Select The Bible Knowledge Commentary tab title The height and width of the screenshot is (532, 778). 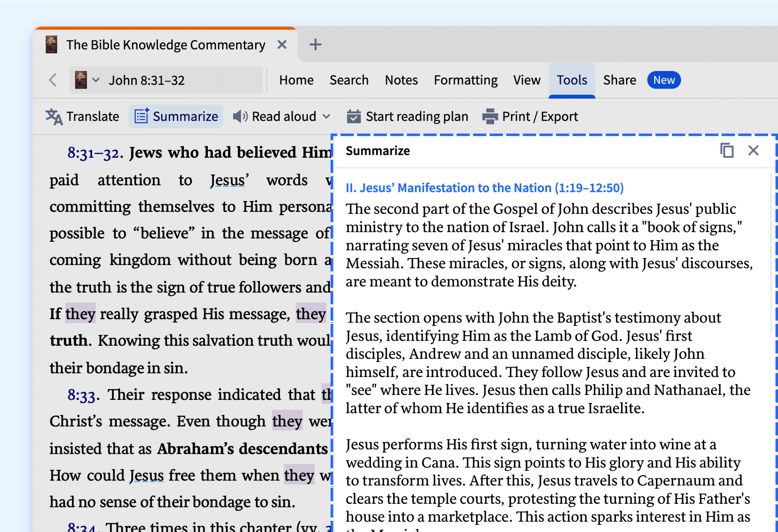pyautogui.click(x=166, y=44)
